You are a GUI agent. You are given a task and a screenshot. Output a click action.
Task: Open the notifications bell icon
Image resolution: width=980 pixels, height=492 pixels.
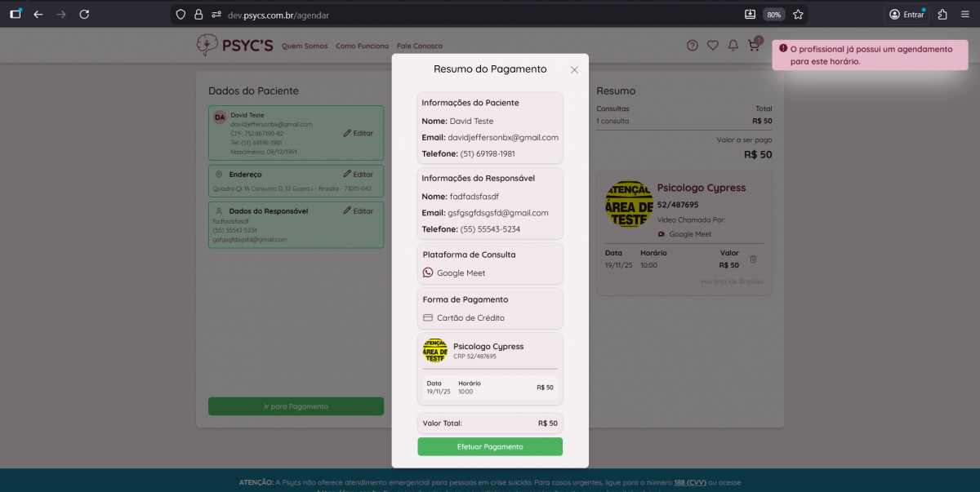733,46
